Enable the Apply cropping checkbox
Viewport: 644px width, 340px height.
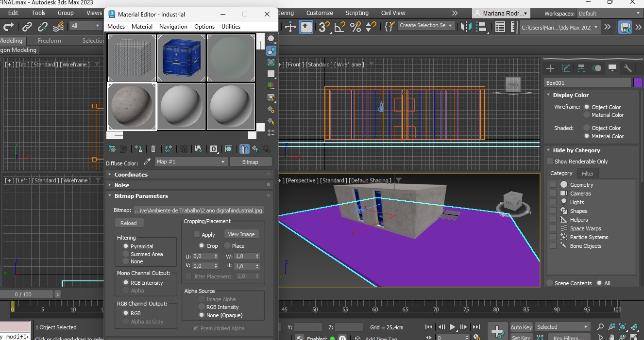(x=197, y=235)
